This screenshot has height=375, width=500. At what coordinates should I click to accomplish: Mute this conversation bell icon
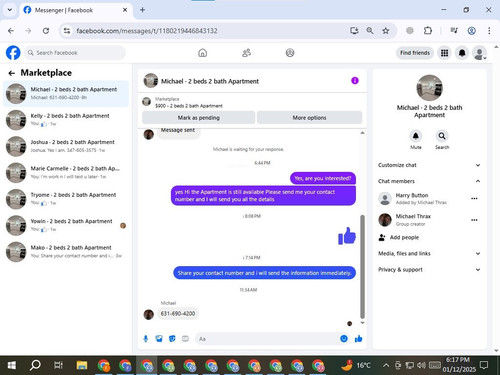point(416,136)
